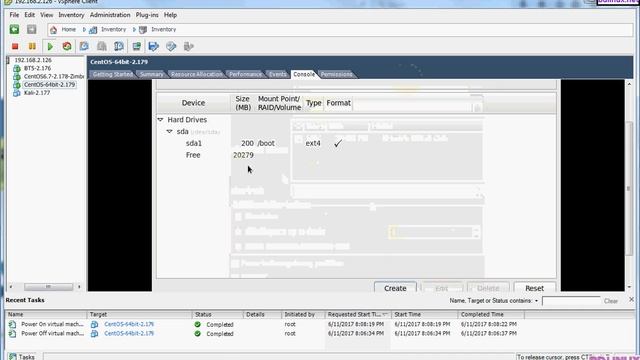The image size is (640, 360).
Task: Open the task filter criteria dropdown arrow
Action: click(x=536, y=301)
